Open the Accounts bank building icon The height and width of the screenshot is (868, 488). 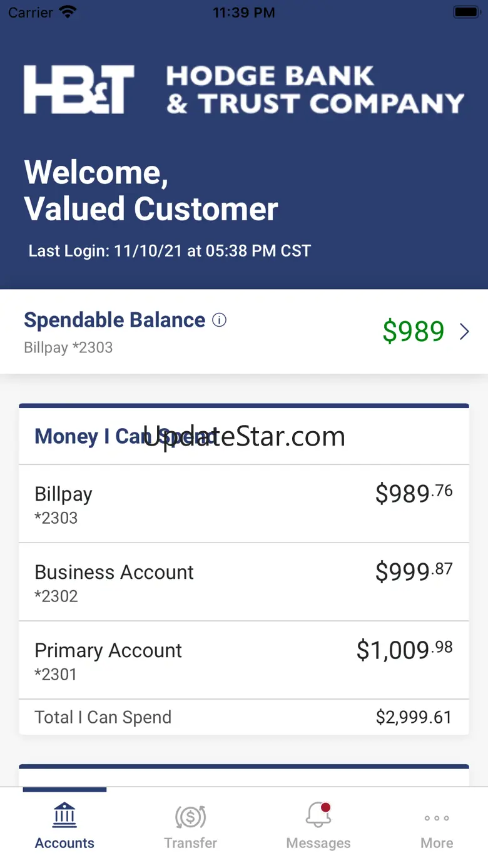65,815
